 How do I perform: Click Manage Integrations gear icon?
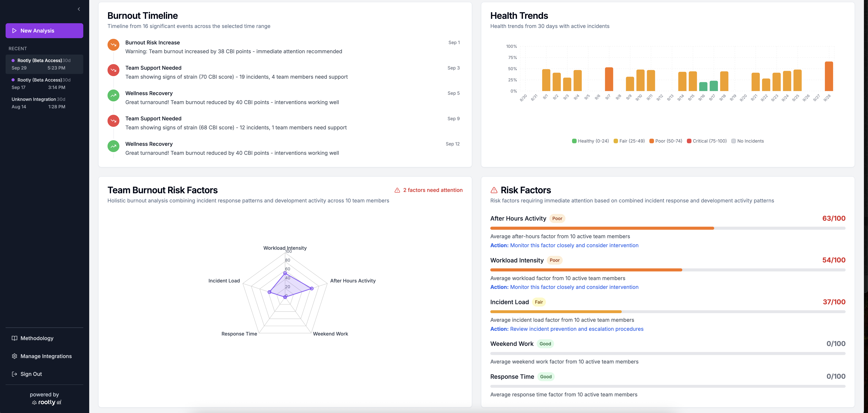coord(14,356)
